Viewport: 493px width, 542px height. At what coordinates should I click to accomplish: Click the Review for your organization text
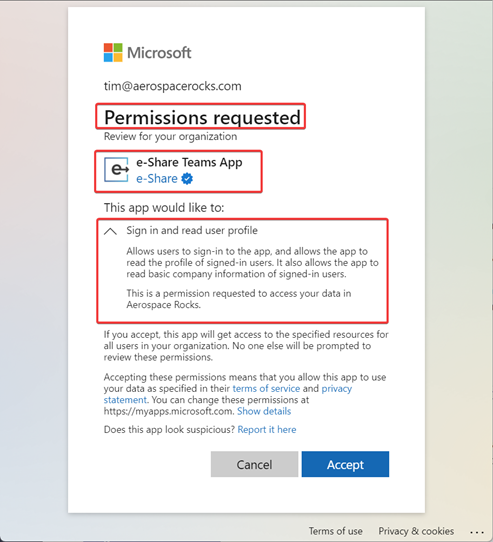[x=170, y=137]
